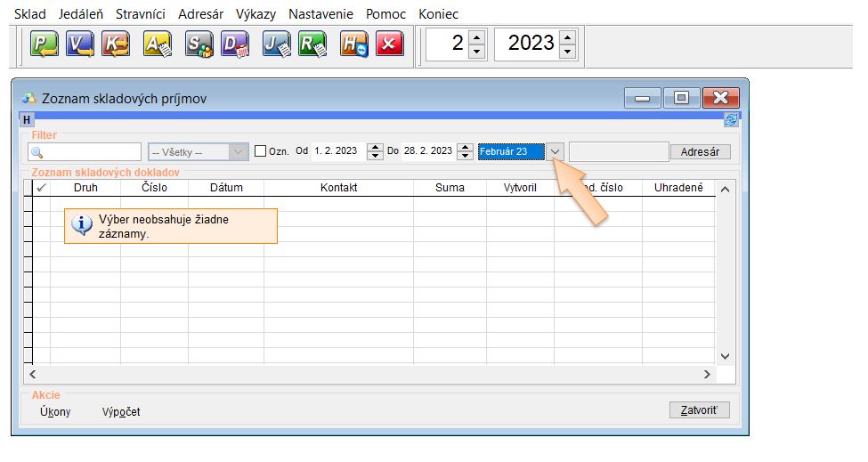Click the red K toolbar icon
868x462 pixels.
(116, 44)
